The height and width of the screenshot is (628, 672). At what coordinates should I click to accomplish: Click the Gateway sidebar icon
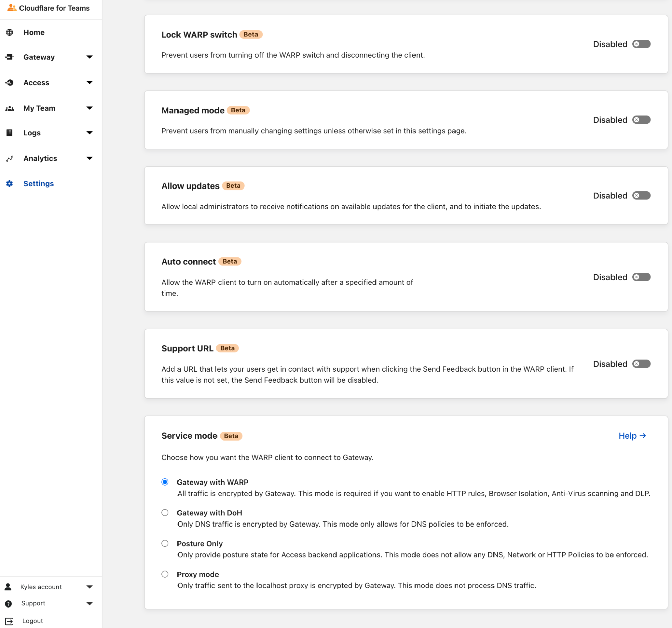click(x=9, y=57)
